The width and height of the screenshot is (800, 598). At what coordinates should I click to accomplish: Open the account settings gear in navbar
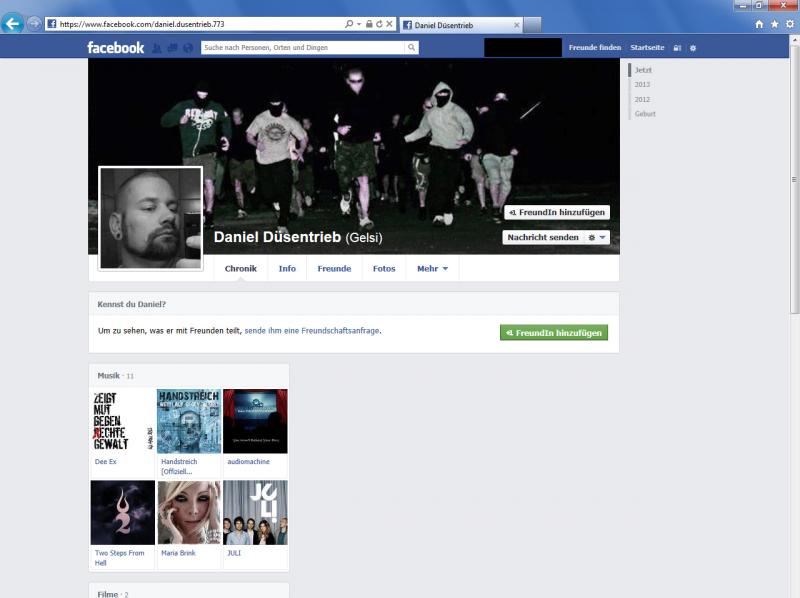pos(694,46)
